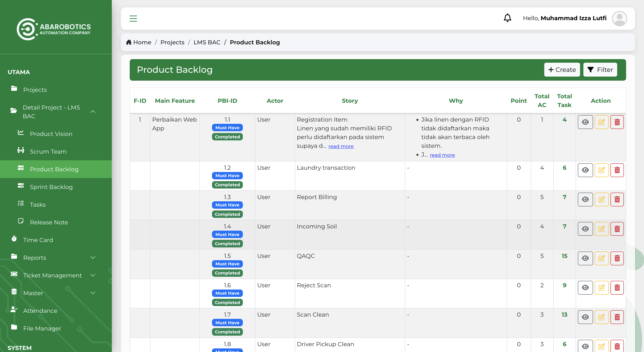Image resolution: width=644 pixels, height=352 pixels.
Task: Click the Story column header
Action: (x=350, y=101)
